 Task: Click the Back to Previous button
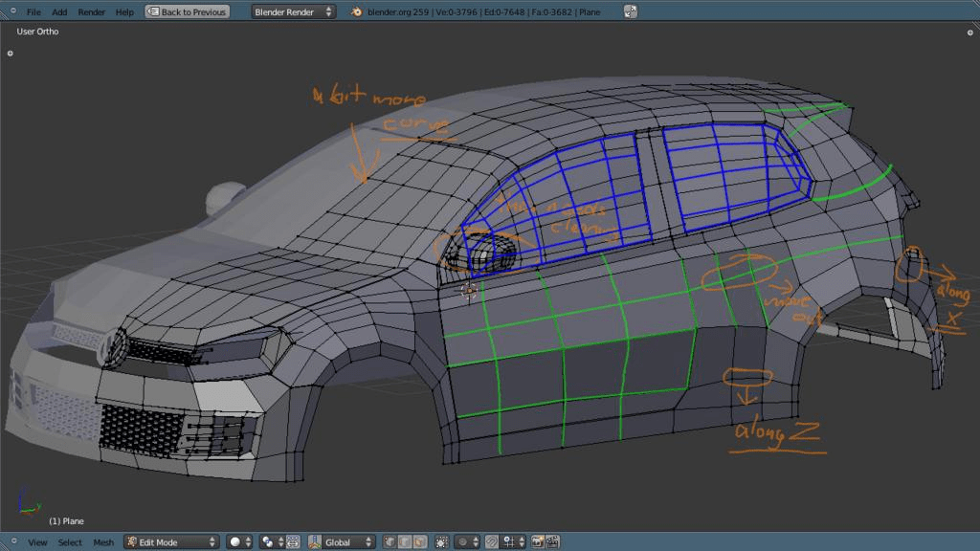point(188,11)
